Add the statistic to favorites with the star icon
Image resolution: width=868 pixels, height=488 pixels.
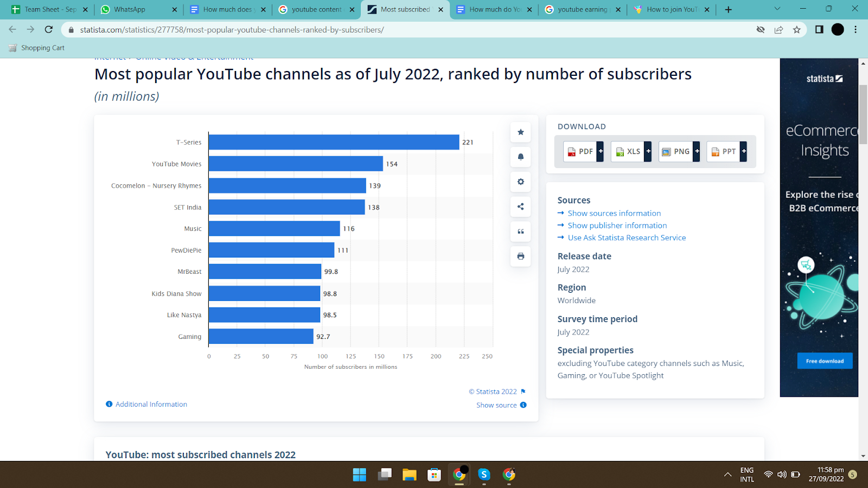pos(520,132)
